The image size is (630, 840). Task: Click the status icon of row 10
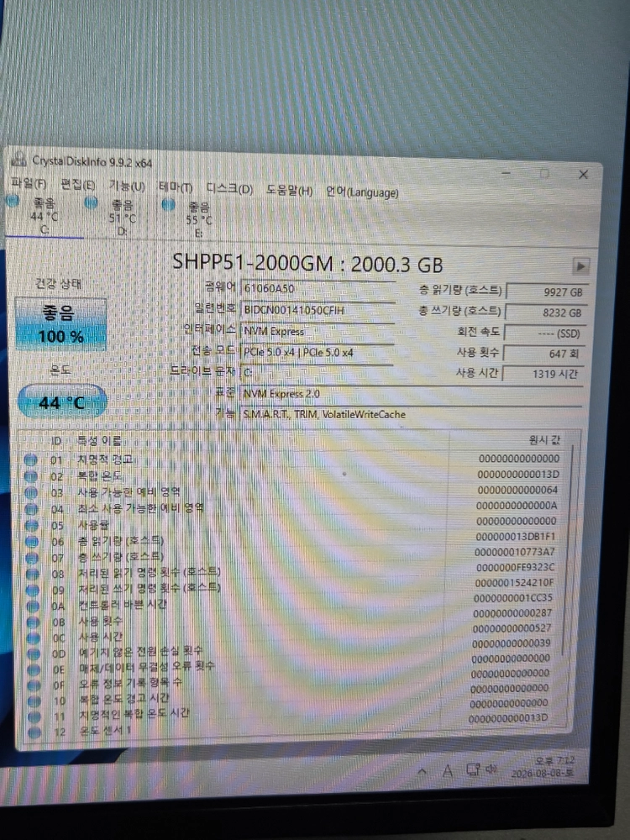[34, 701]
